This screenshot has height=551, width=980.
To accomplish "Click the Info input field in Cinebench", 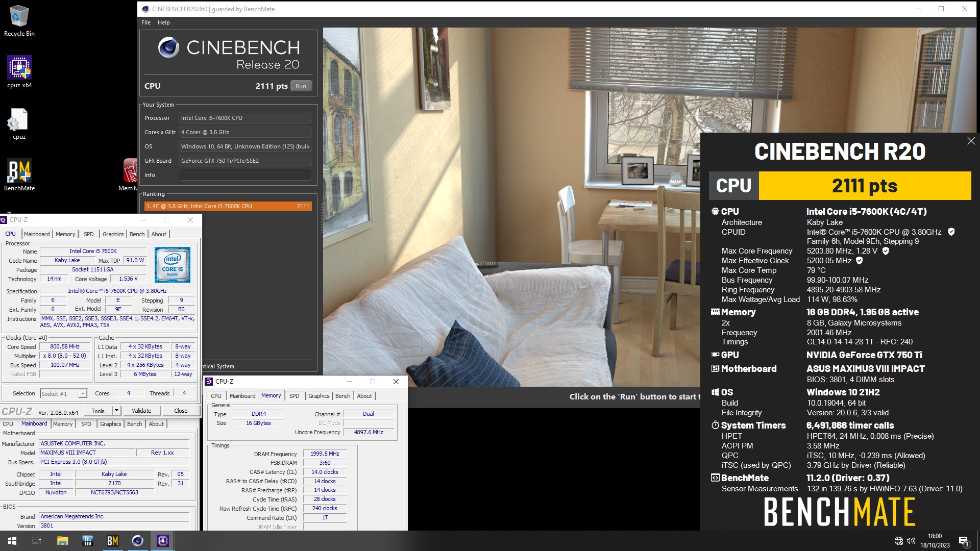I will [245, 175].
